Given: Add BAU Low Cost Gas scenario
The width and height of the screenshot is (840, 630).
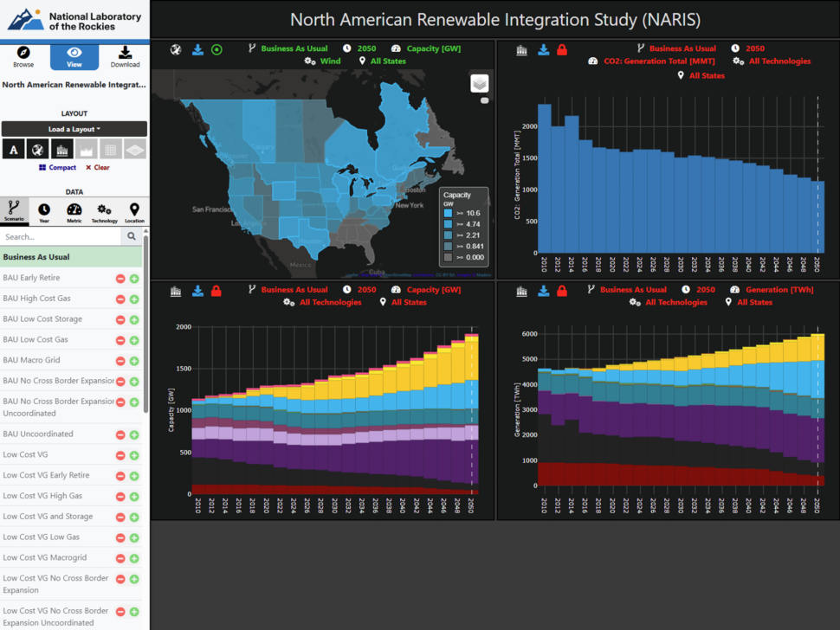Looking at the screenshot, I should click(134, 340).
